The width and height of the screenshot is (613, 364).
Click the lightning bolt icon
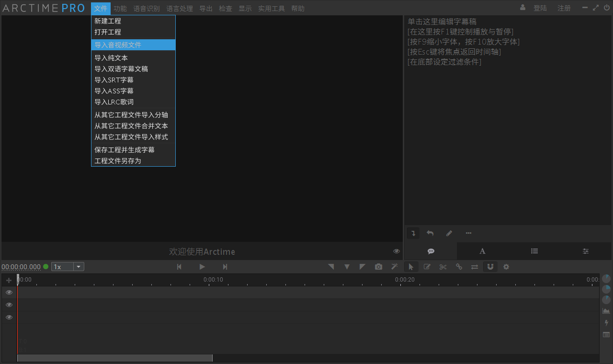(x=606, y=323)
